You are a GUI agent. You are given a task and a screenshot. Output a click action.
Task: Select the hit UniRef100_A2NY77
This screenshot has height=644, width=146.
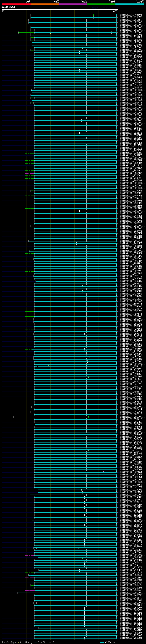131,309
